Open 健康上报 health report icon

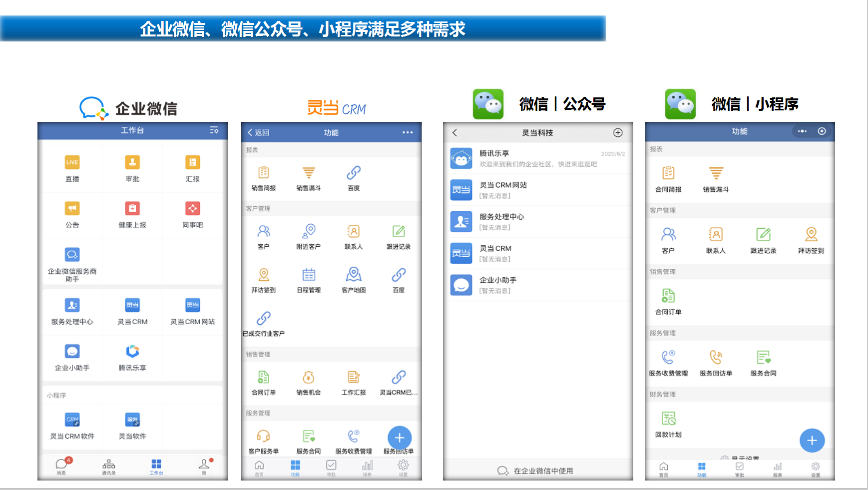132,209
